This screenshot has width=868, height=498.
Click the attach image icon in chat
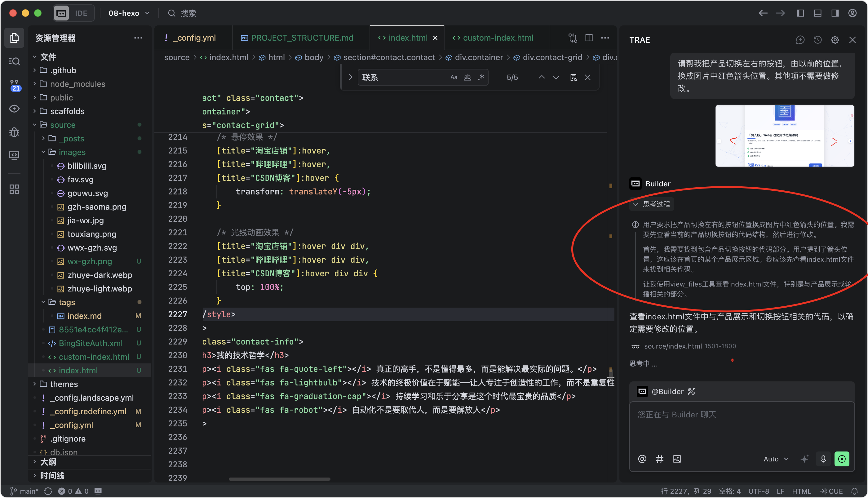point(677,459)
